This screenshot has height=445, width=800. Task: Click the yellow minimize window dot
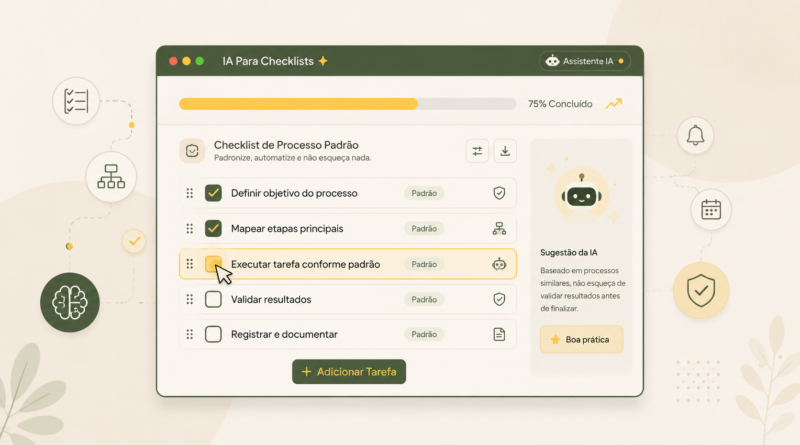[187, 61]
